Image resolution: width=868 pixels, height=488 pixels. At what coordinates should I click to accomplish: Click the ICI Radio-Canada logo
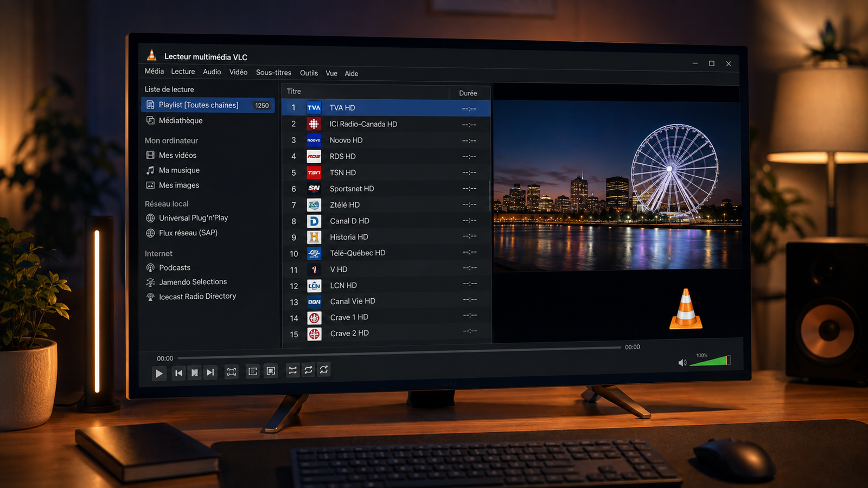coord(314,124)
